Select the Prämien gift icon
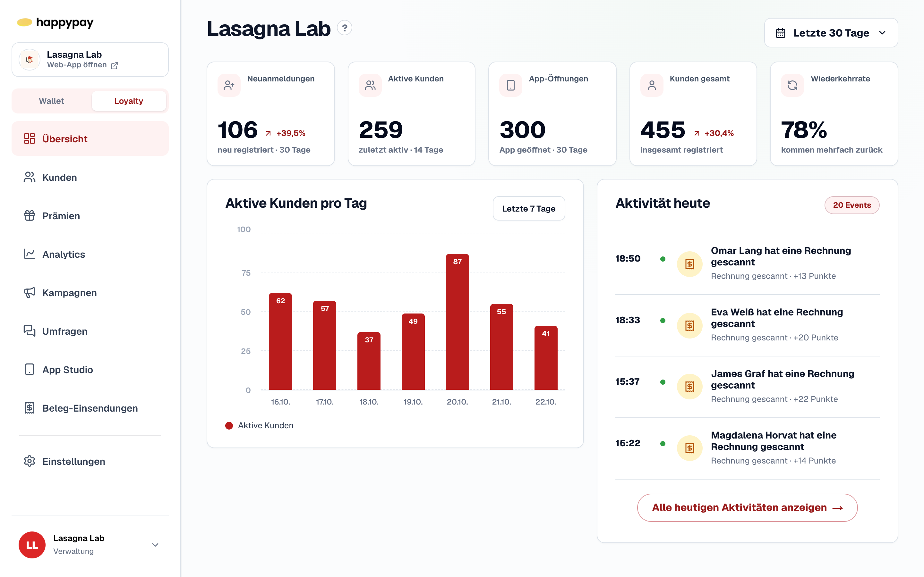Viewport: 924px width, 577px height. tap(30, 216)
